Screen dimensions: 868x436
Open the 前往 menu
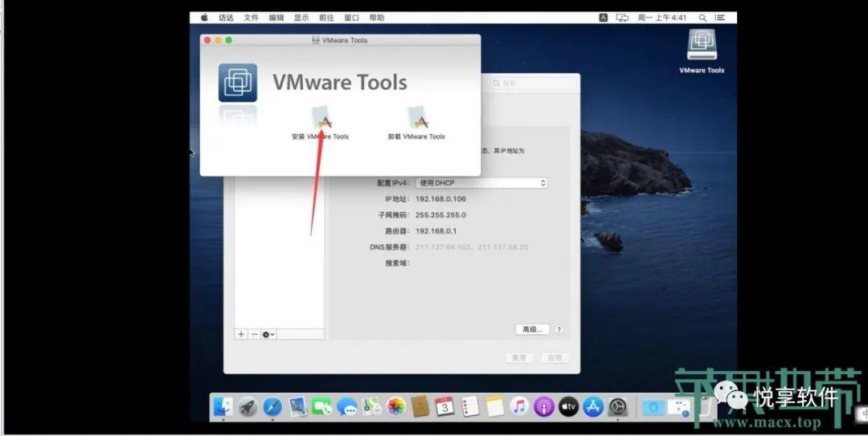(326, 18)
